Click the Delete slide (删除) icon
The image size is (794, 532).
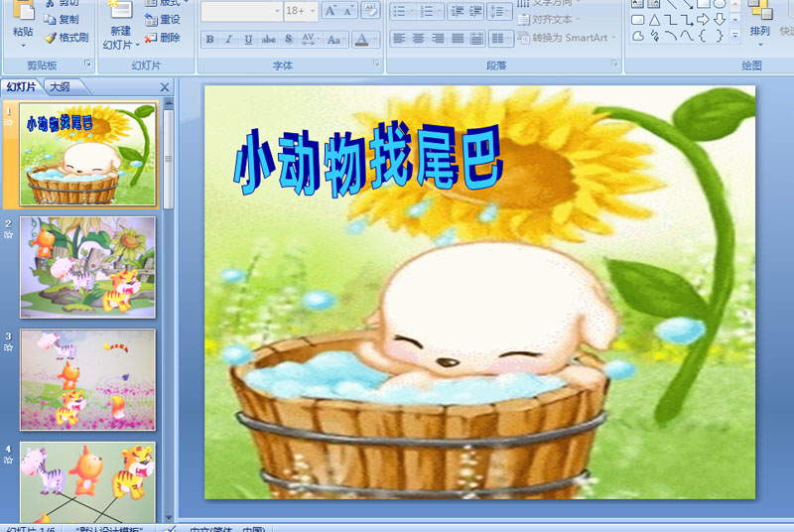pyautogui.click(x=150, y=38)
